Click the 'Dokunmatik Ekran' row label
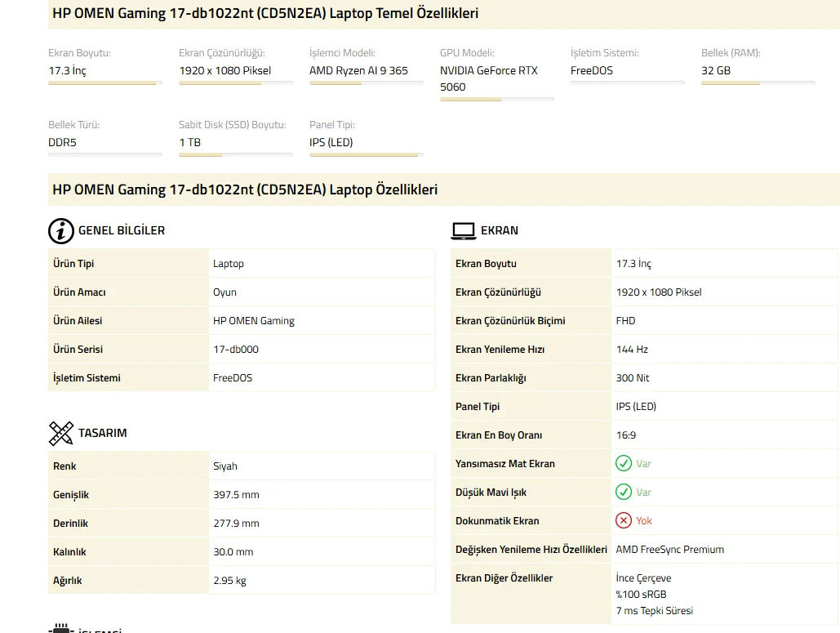 (x=497, y=521)
